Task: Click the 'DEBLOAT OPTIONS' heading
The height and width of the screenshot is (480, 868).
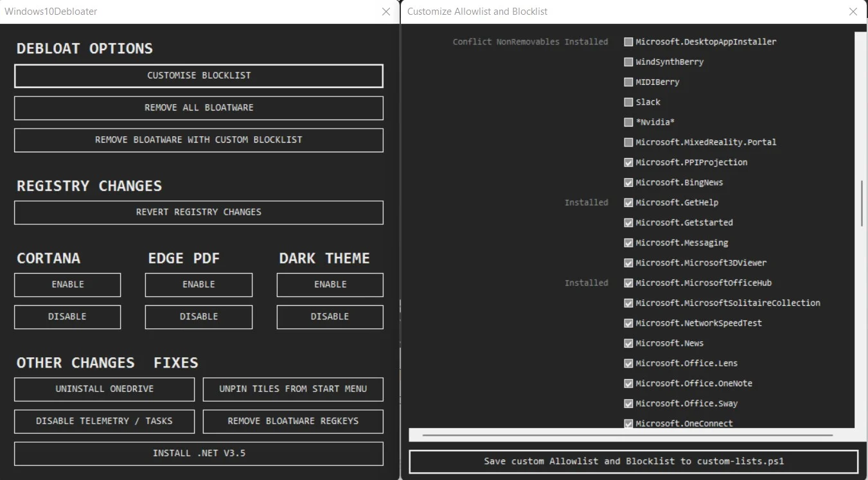Action: click(85, 49)
